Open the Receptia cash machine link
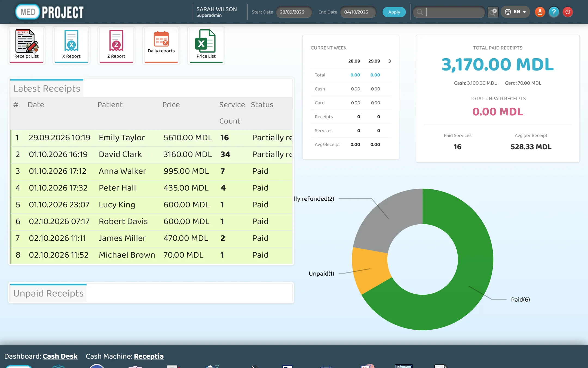 (x=149, y=356)
